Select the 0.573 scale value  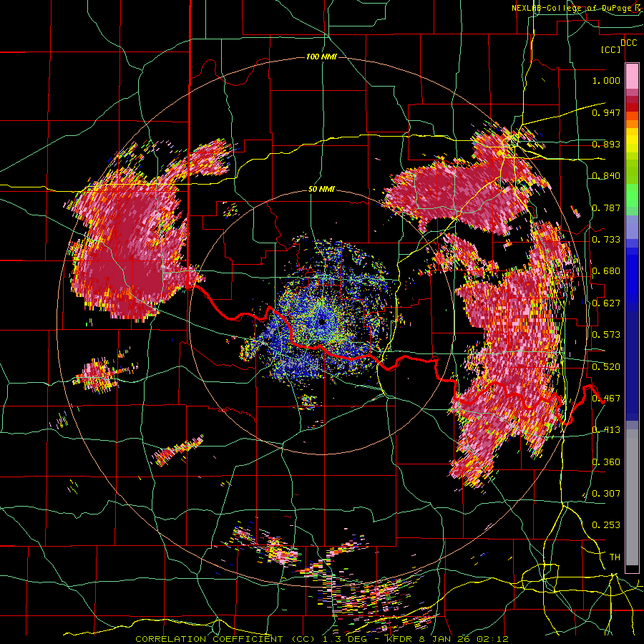tap(606, 335)
